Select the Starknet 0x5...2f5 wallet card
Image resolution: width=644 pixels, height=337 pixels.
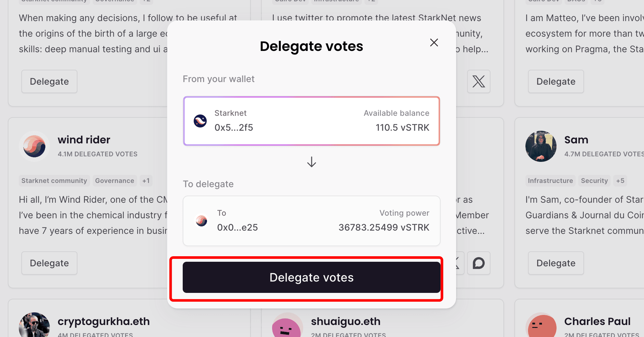click(311, 121)
